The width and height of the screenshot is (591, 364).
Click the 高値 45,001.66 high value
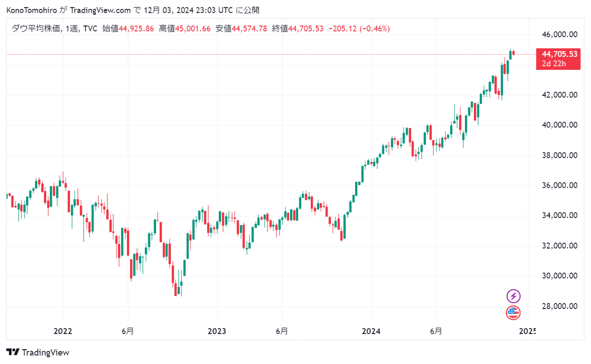click(185, 29)
